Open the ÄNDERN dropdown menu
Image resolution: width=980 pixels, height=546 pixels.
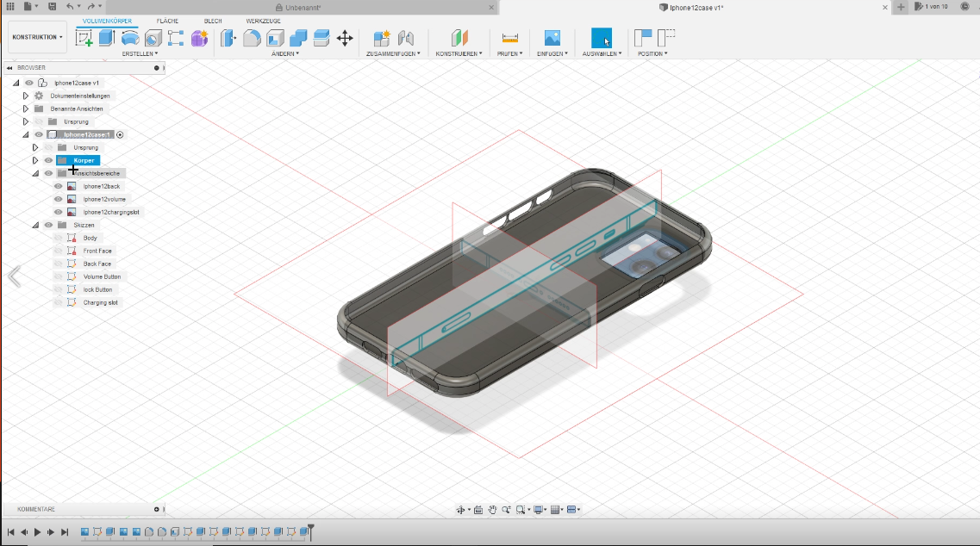pyautogui.click(x=285, y=53)
